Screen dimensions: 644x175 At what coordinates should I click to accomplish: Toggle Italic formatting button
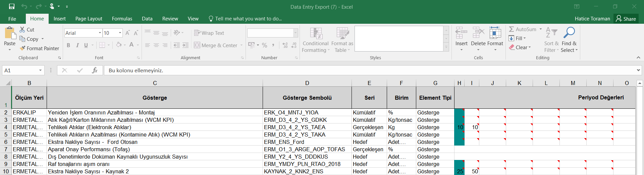click(x=77, y=45)
